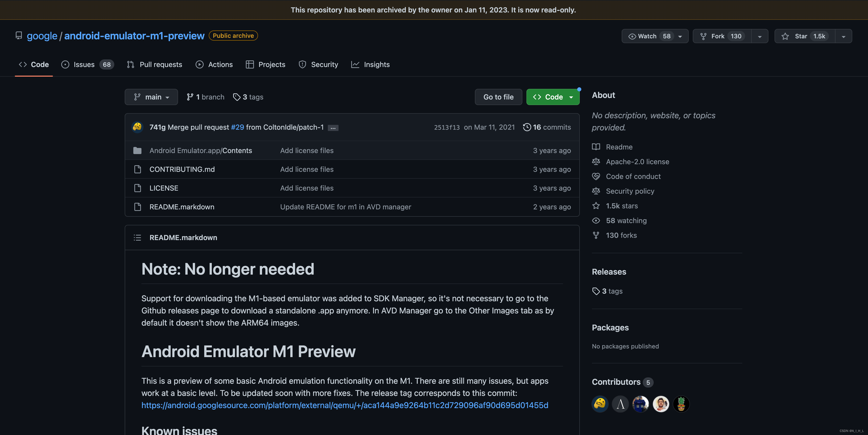Open README.markdown in the file list
This screenshot has width=868, height=435.
182,207
